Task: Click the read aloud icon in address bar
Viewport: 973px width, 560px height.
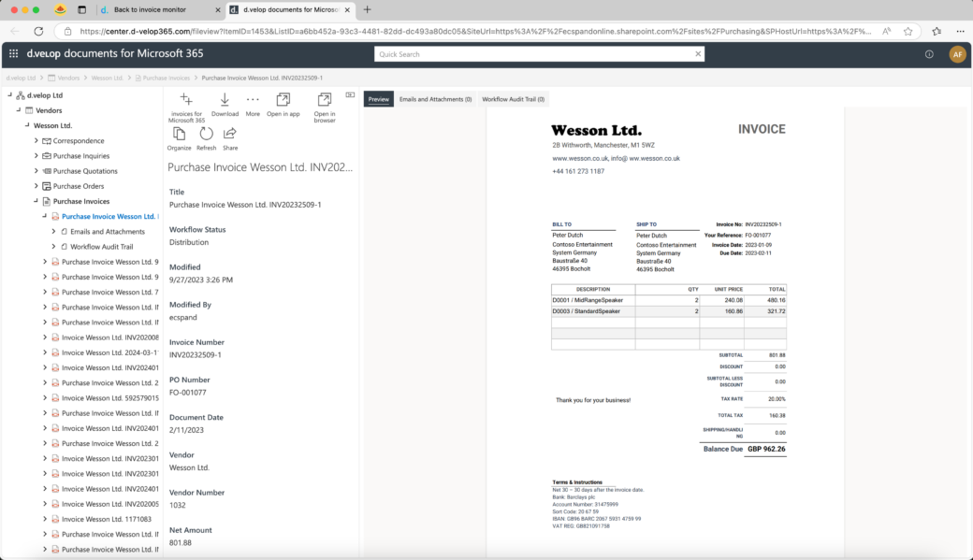Action: [886, 31]
